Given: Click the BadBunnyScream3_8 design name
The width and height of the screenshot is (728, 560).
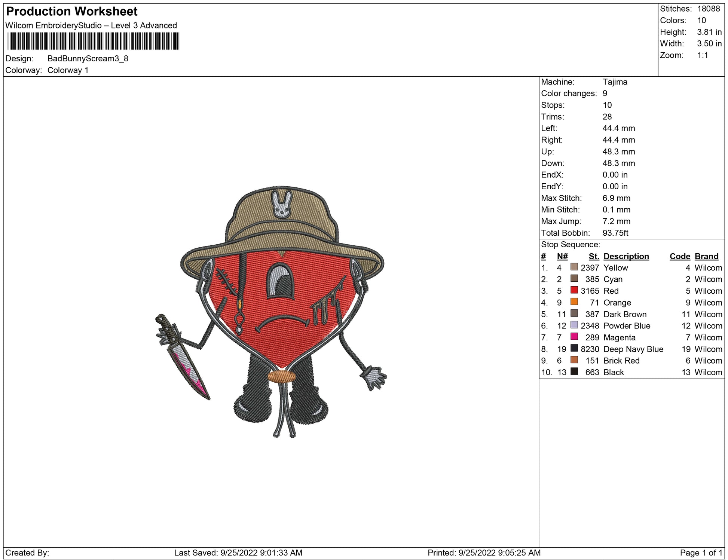Looking at the screenshot, I should pyautogui.click(x=88, y=58).
